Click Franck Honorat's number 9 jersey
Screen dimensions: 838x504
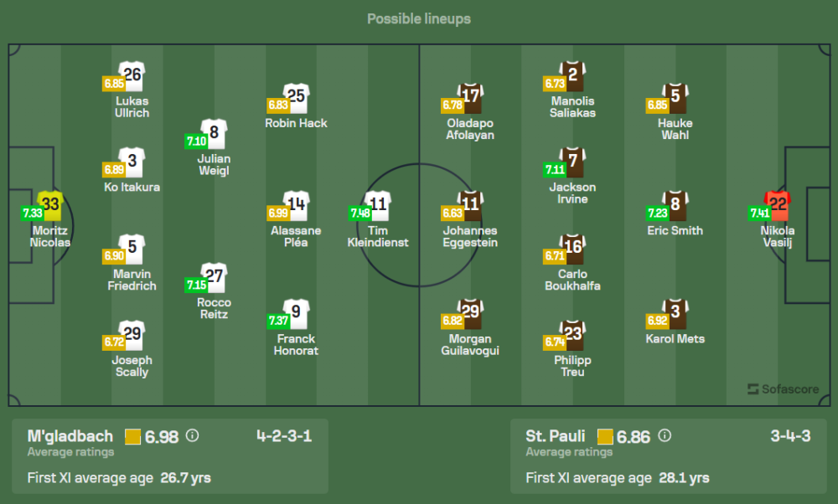coord(296,313)
